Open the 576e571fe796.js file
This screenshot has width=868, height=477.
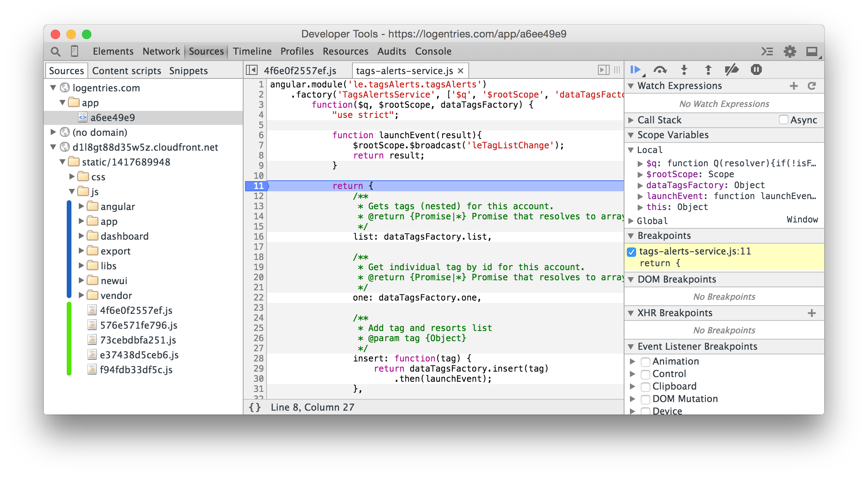pos(139,325)
